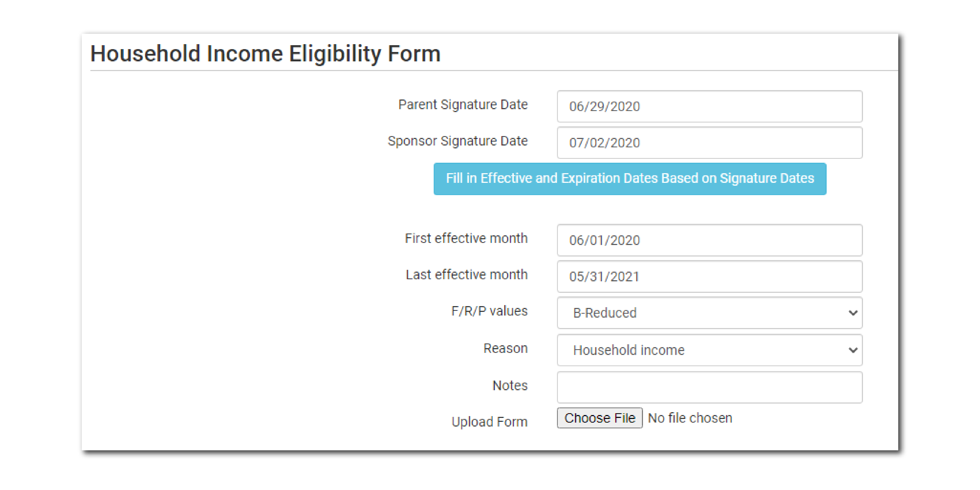Click inside the empty Notes field
Image resolution: width=980 pixels, height=490 pixels.
click(709, 387)
